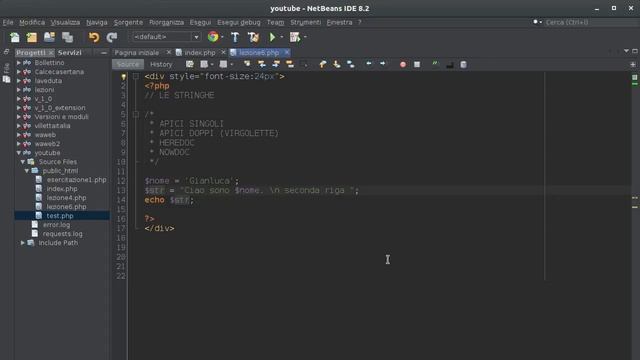Click the database cylinder icon in editor toolbar
This screenshot has width=640, height=360.
tap(463, 64)
